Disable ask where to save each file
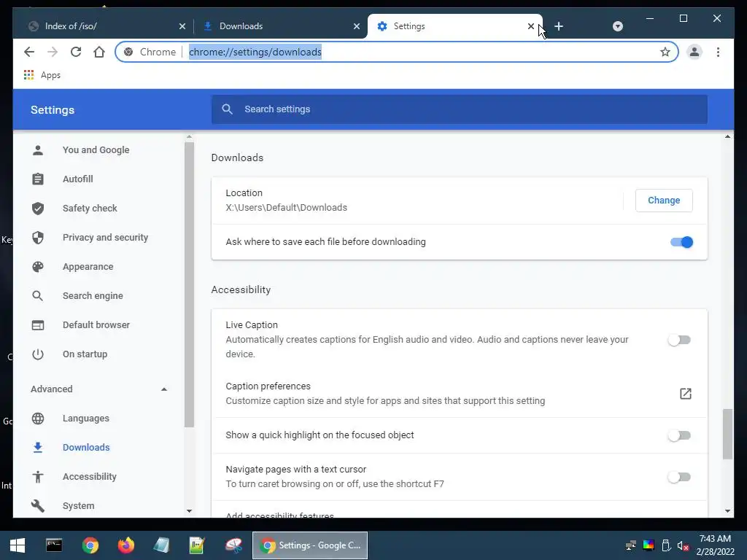Screen dimensions: 747x560 click(x=681, y=242)
